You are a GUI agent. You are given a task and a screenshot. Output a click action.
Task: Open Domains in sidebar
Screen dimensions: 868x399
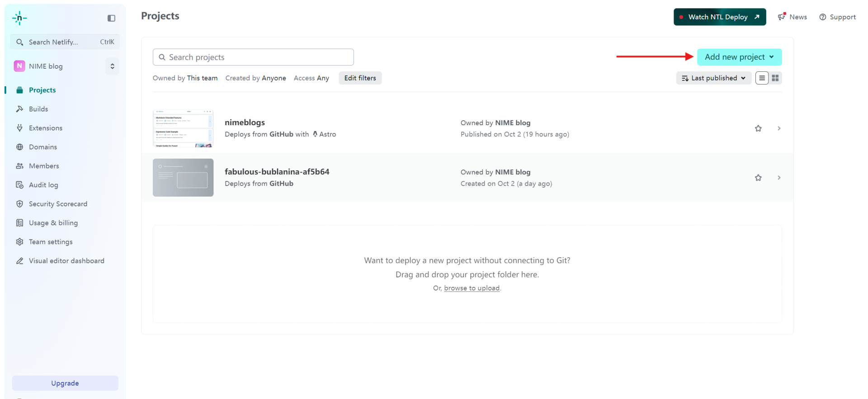(43, 147)
